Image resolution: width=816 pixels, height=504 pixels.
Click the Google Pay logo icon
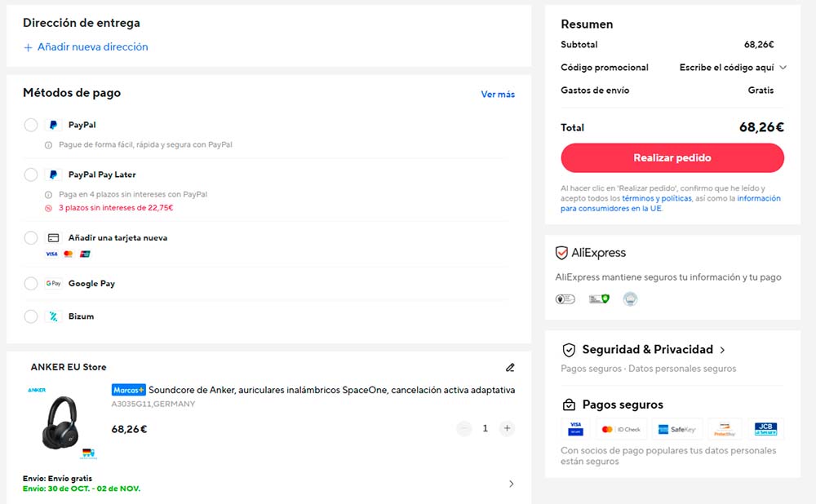[x=53, y=284]
